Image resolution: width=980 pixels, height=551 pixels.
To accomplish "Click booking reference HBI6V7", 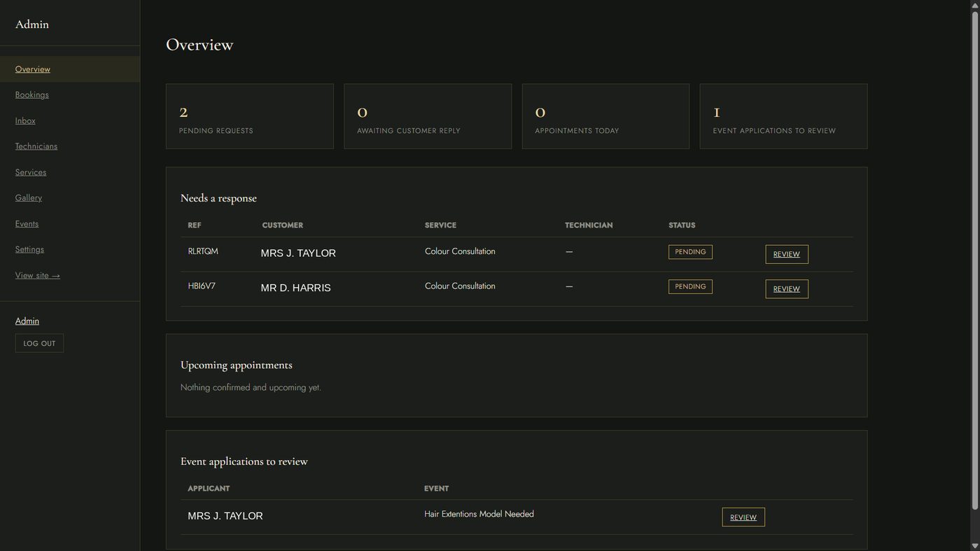I will point(202,286).
